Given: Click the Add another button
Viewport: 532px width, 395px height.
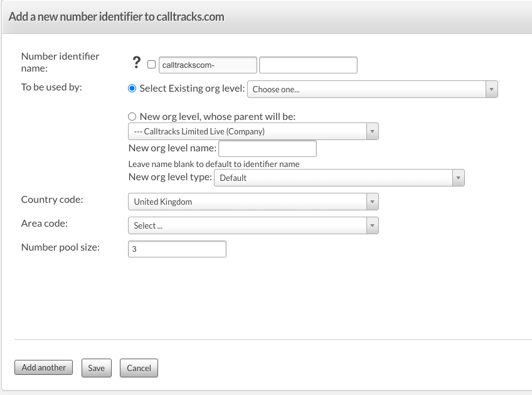Looking at the screenshot, I should click(43, 367).
